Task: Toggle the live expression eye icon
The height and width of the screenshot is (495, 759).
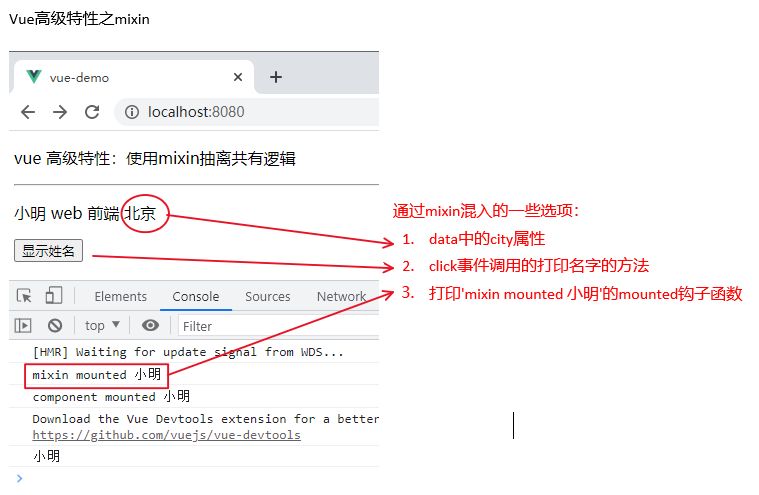Action: coord(151,326)
